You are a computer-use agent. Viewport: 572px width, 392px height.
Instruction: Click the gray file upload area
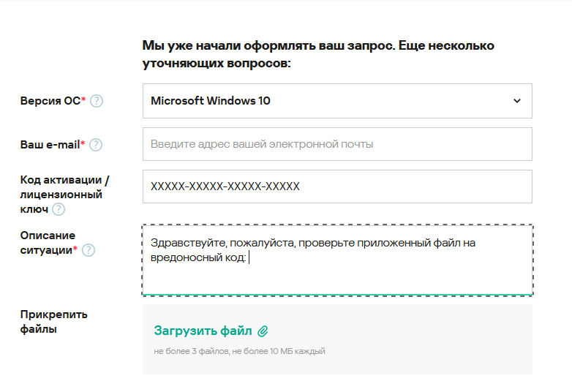click(337, 339)
